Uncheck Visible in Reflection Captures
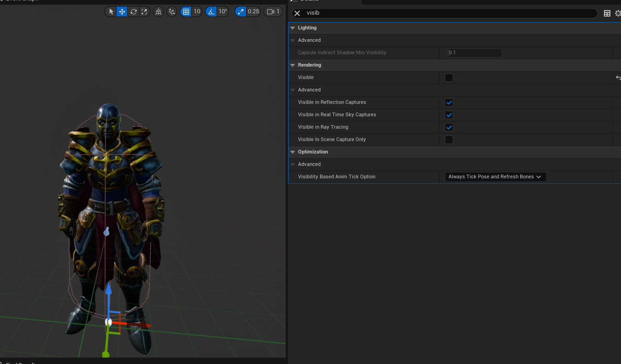 [449, 102]
